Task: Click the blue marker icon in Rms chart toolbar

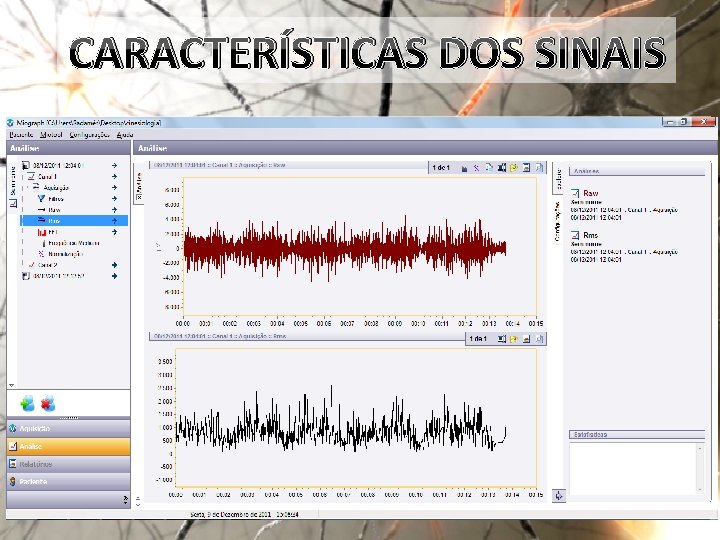Action: (501, 339)
